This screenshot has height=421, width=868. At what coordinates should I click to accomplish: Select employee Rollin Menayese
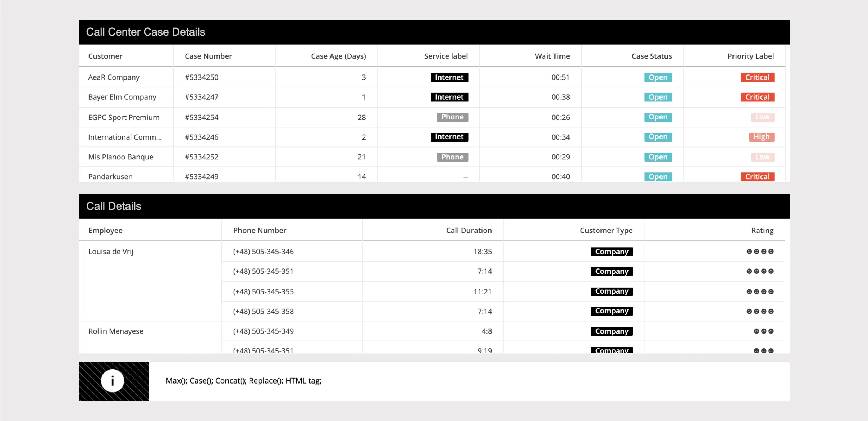click(x=116, y=331)
